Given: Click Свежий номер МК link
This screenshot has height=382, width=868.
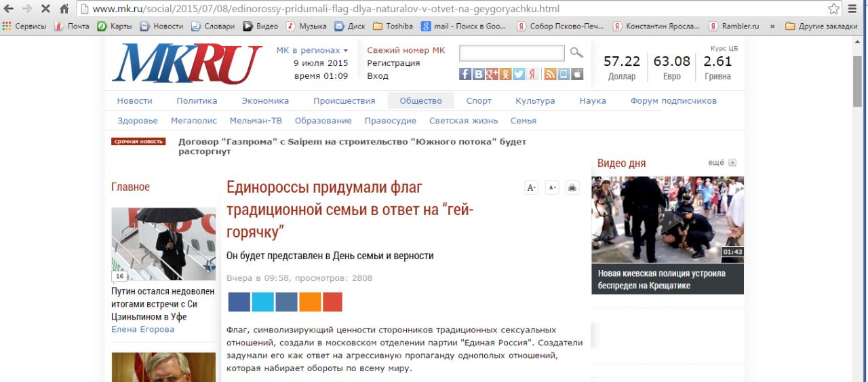Looking at the screenshot, I should [x=406, y=50].
